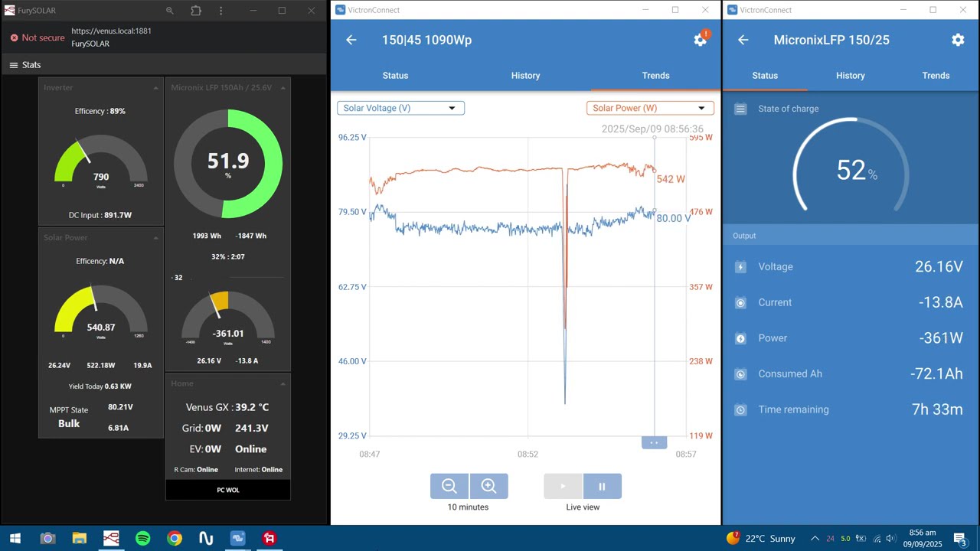Image resolution: width=980 pixels, height=551 pixels.
Task: Open settings gear in 150|45 1090Wp window
Action: tap(700, 40)
